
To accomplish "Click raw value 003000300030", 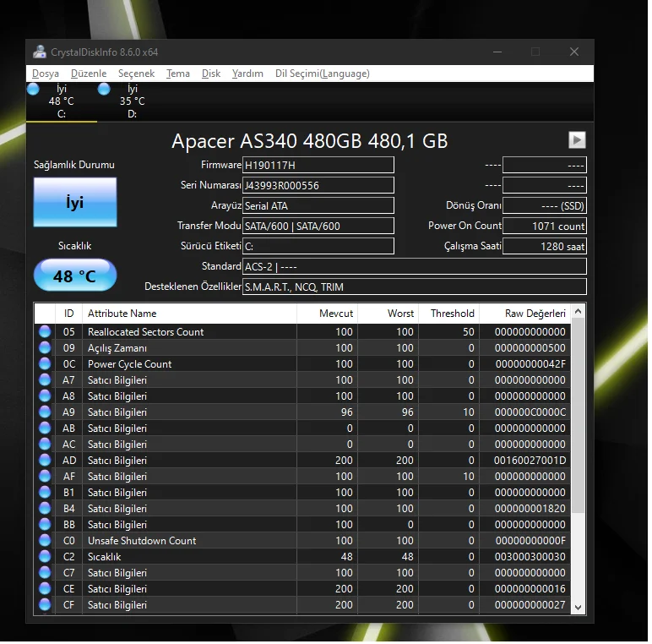I will pos(530,557).
